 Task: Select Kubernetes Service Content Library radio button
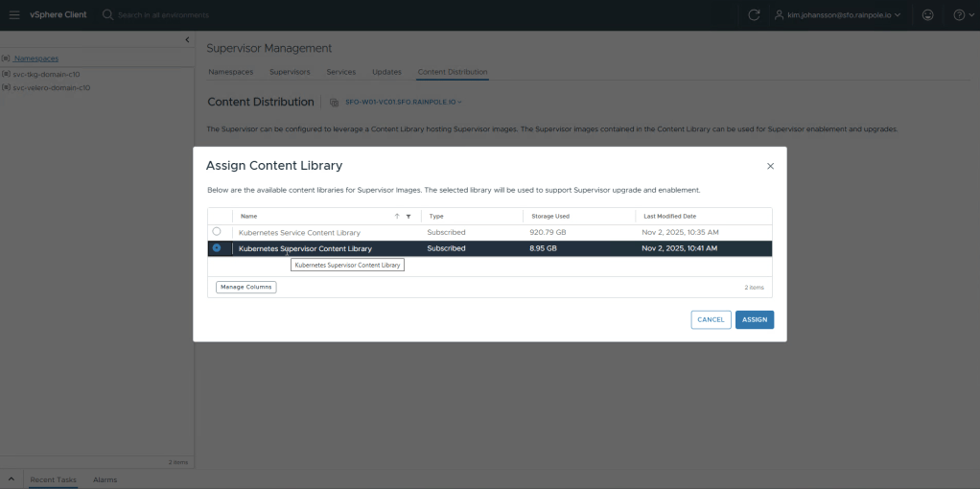tap(217, 232)
